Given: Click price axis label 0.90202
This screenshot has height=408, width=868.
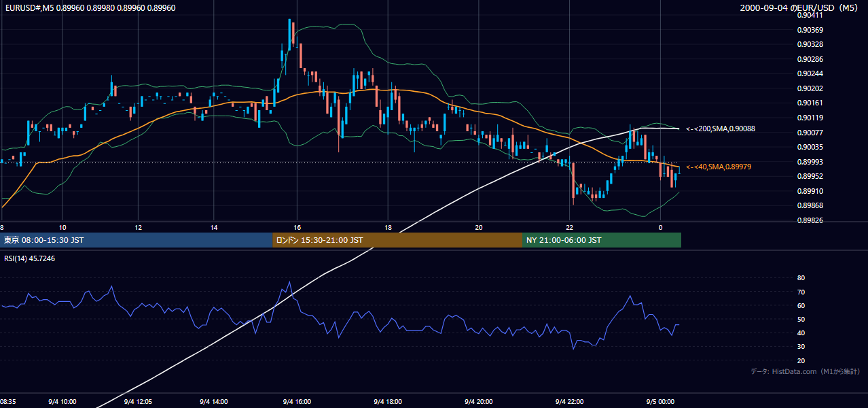Looking at the screenshot, I should [x=810, y=88].
